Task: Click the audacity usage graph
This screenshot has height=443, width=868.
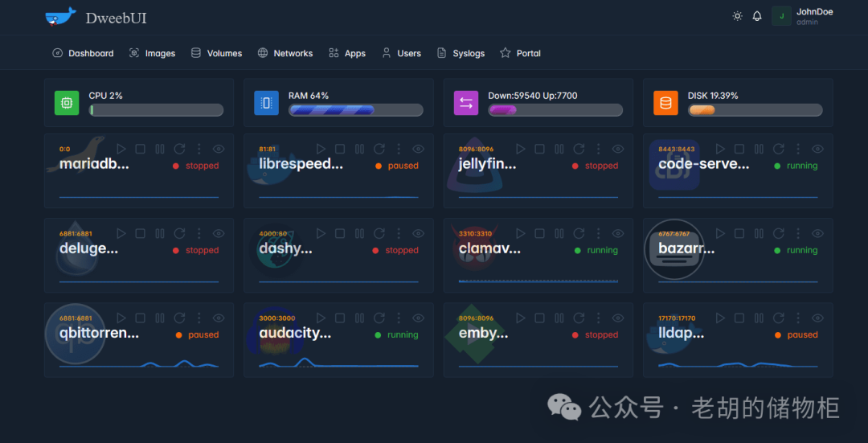Action: click(x=339, y=363)
